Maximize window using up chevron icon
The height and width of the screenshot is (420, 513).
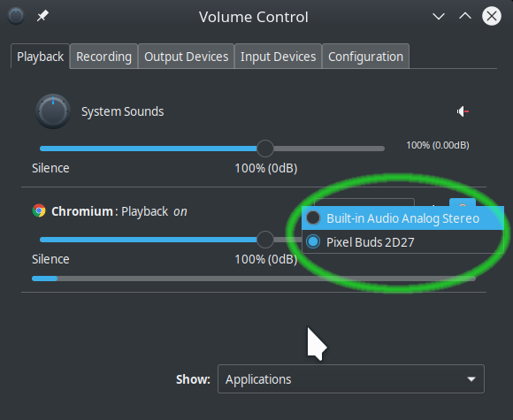pos(465,16)
